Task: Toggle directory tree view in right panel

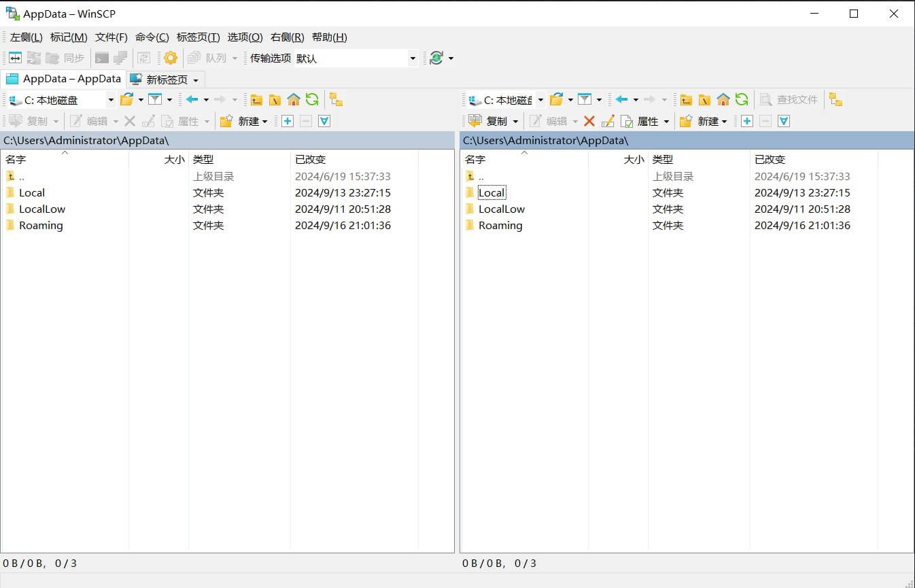Action: click(x=835, y=100)
